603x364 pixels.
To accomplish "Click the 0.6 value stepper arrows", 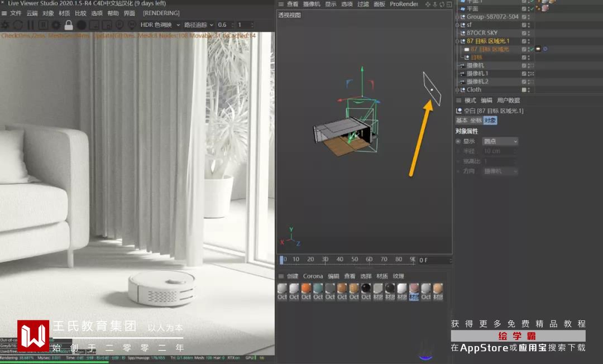I will click(x=233, y=25).
